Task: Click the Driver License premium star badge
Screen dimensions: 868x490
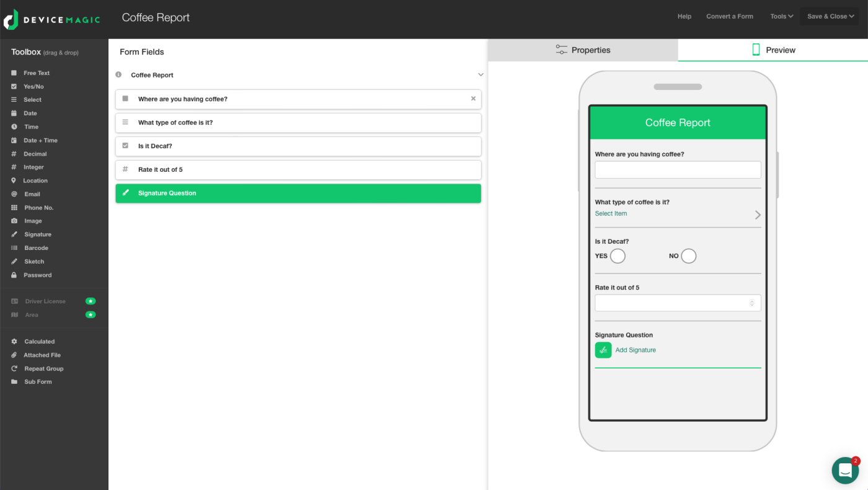Action: point(91,301)
